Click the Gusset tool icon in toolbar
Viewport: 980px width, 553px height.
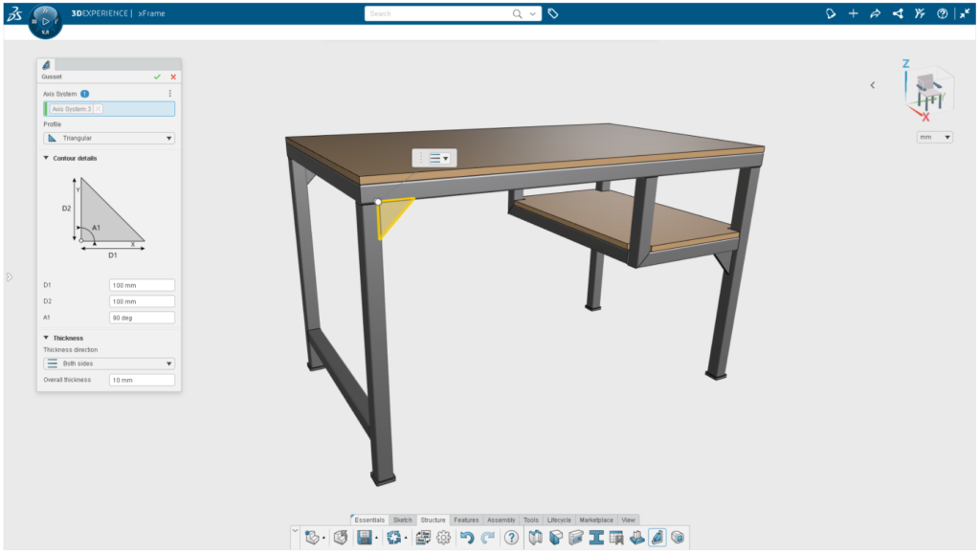point(657,538)
